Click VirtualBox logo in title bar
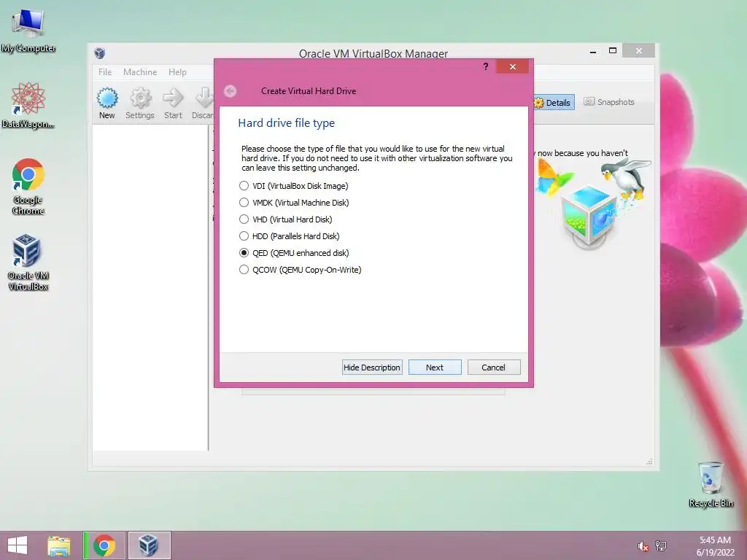The width and height of the screenshot is (747, 560). click(99, 52)
